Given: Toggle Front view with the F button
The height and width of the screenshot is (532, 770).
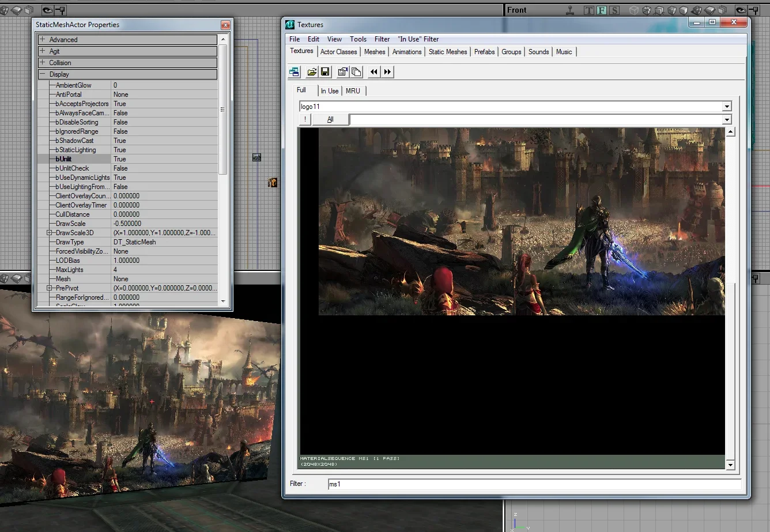Looking at the screenshot, I should (602, 10).
